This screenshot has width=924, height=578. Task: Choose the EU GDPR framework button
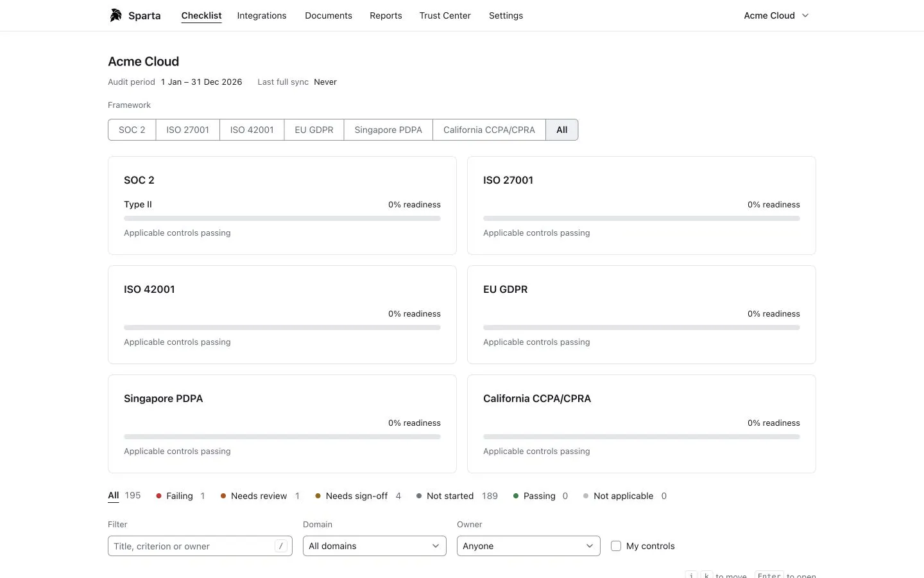314,130
